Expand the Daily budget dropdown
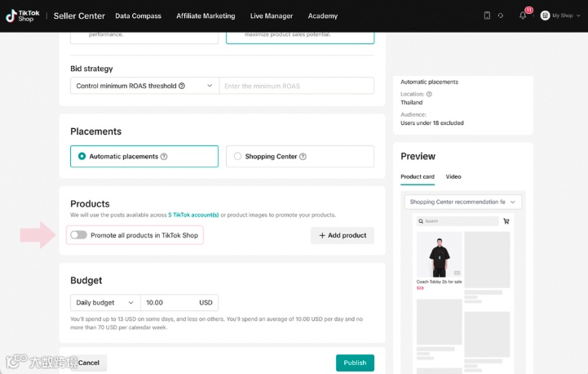Image resolution: width=588 pixels, height=374 pixels. 105,302
